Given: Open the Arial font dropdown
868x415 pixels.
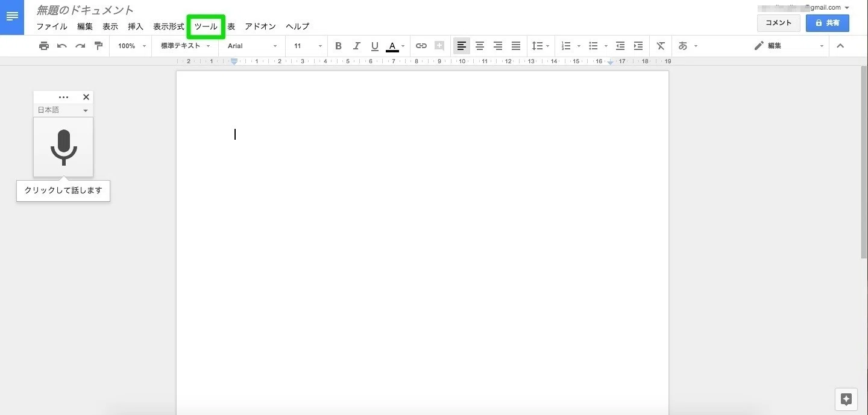Looking at the screenshot, I should click(x=252, y=46).
